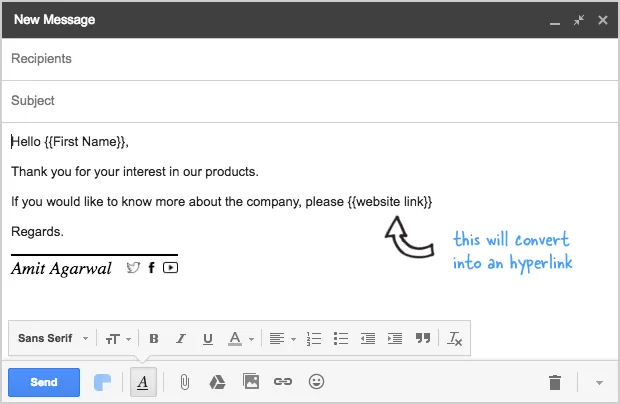
Task: Exit full-screen for the compose window
Action: (x=579, y=20)
